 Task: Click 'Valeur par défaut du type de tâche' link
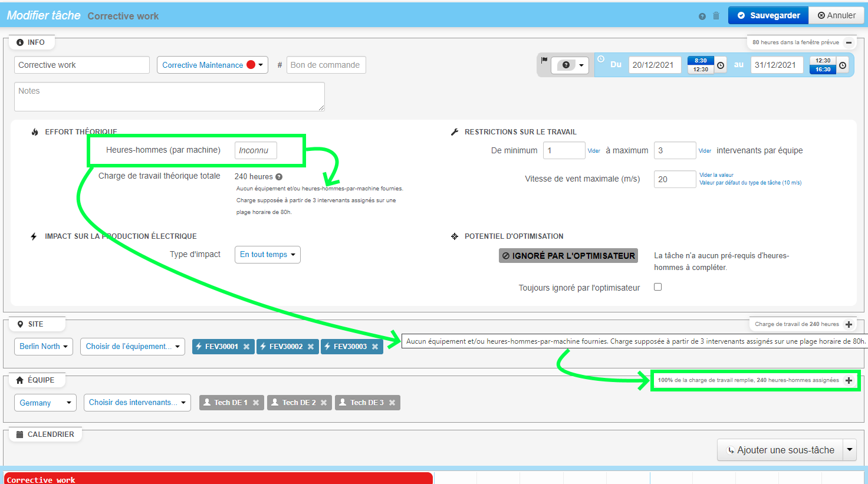click(750, 183)
